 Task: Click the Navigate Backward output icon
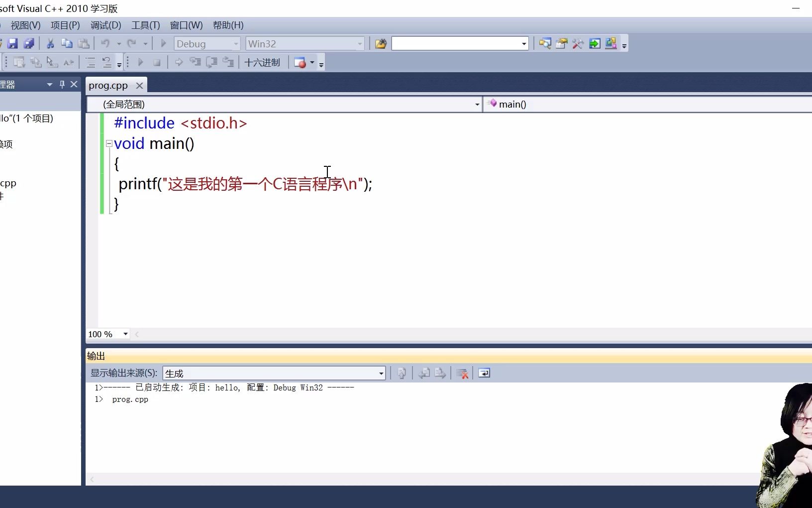[x=423, y=373]
